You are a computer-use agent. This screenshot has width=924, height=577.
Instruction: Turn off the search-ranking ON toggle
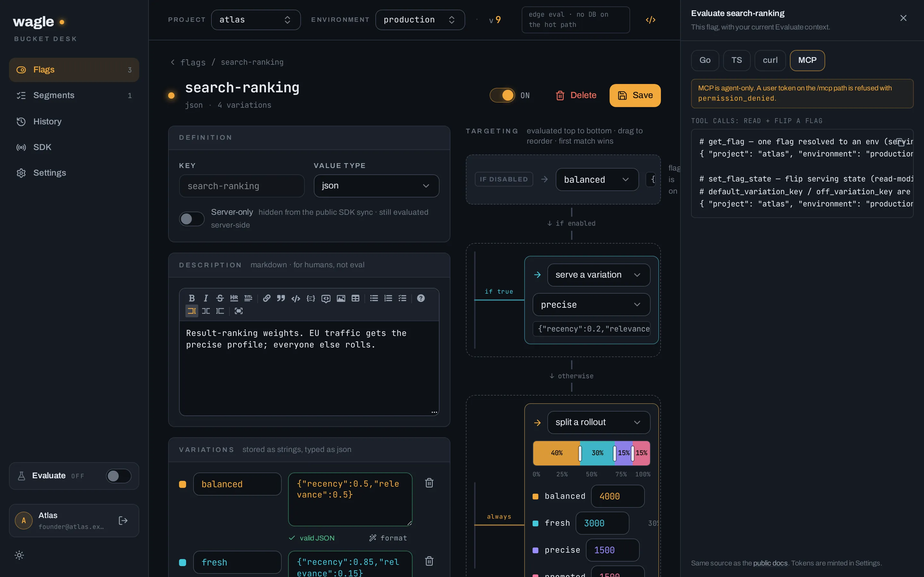click(502, 95)
